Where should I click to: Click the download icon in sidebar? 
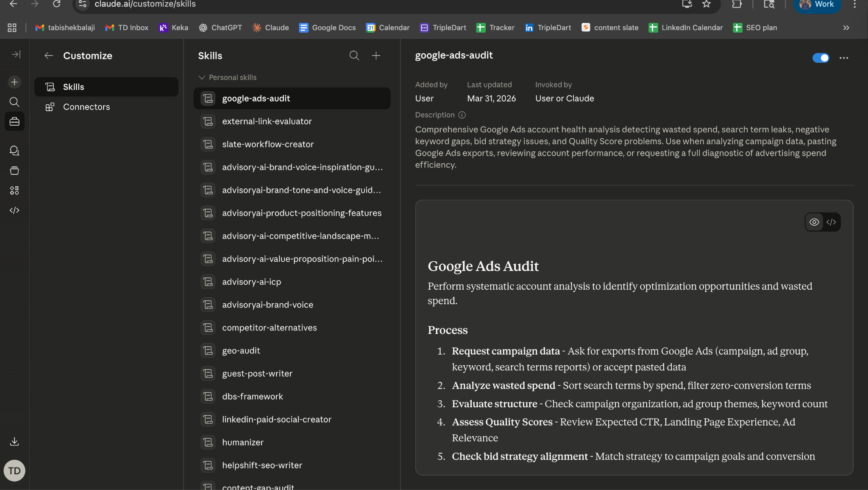click(14, 441)
